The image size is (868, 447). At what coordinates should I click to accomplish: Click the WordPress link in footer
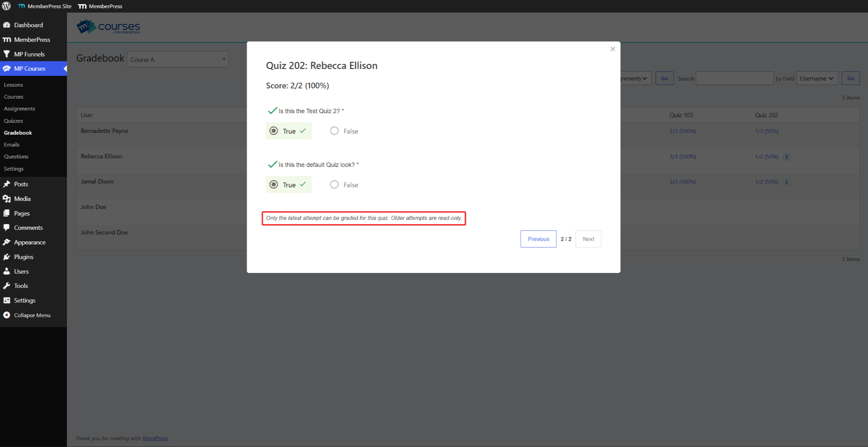coord(155,438)
